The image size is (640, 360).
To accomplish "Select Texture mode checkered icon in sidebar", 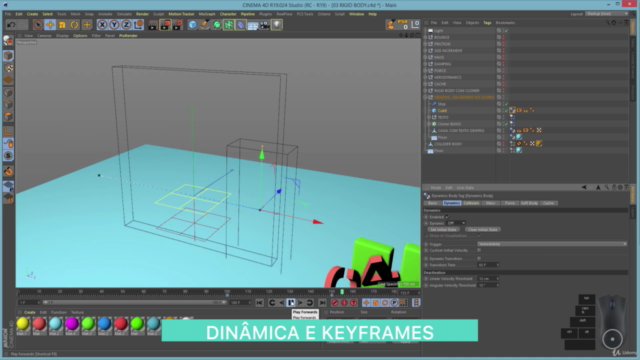I will point(8,68).
